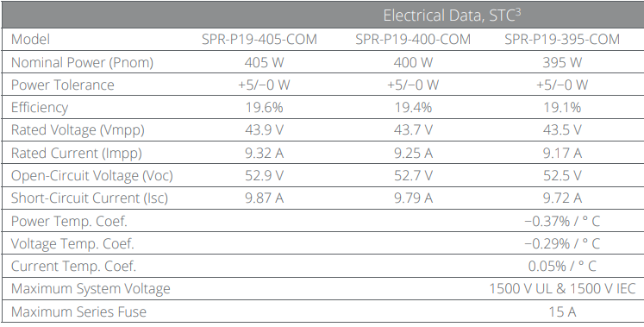
Task: Click the Open-Circuit Voltage (Voc) label
Action: point(92,175)
